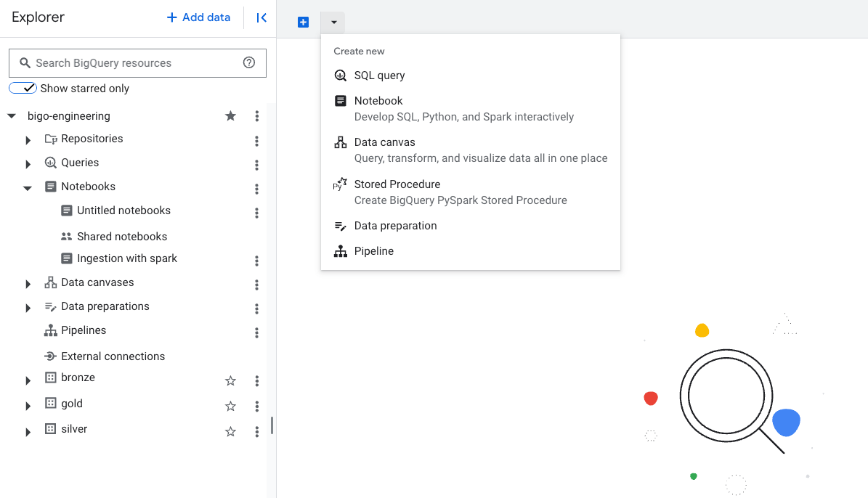Open Pipelines more actions menu

[x=257, y=332]
